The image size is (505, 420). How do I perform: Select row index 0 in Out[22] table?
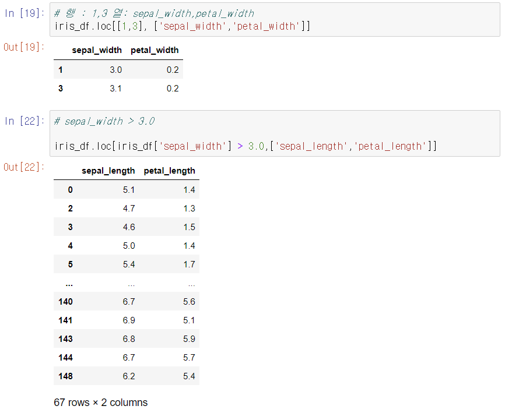click(x=70, y=190)
